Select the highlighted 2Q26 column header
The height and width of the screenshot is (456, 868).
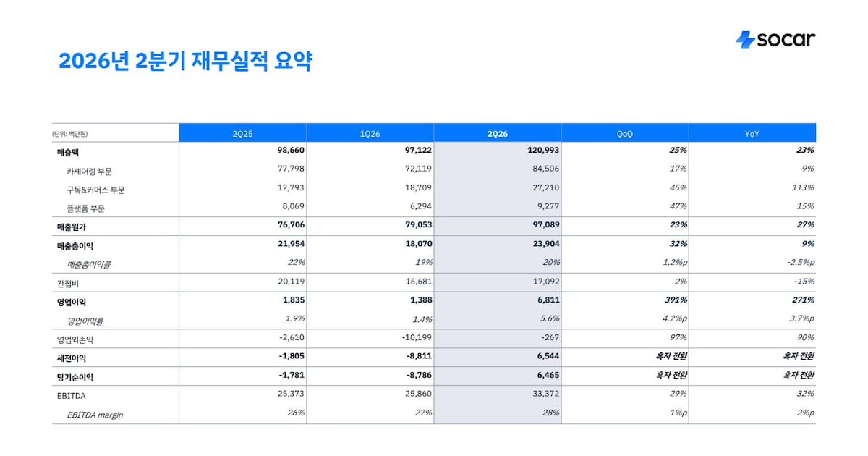coord(498,134)
